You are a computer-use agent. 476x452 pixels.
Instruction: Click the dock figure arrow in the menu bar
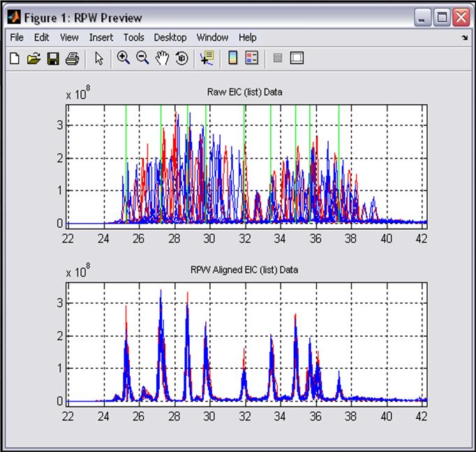465,38
